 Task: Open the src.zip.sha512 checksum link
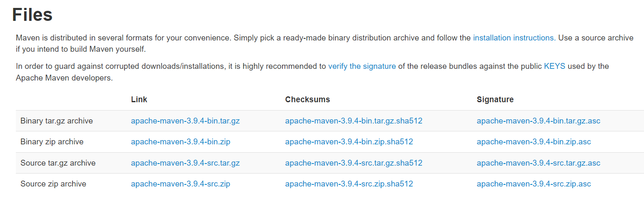349,184
